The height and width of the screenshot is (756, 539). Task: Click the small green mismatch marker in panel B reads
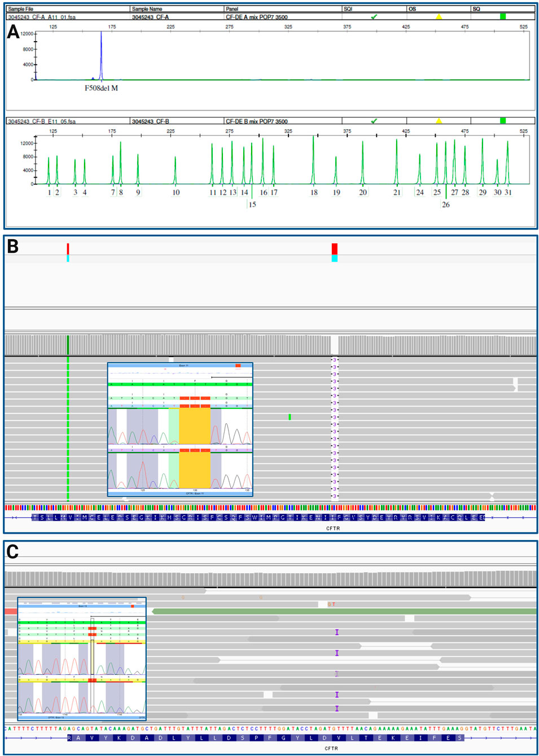click(x=290, y=417)
